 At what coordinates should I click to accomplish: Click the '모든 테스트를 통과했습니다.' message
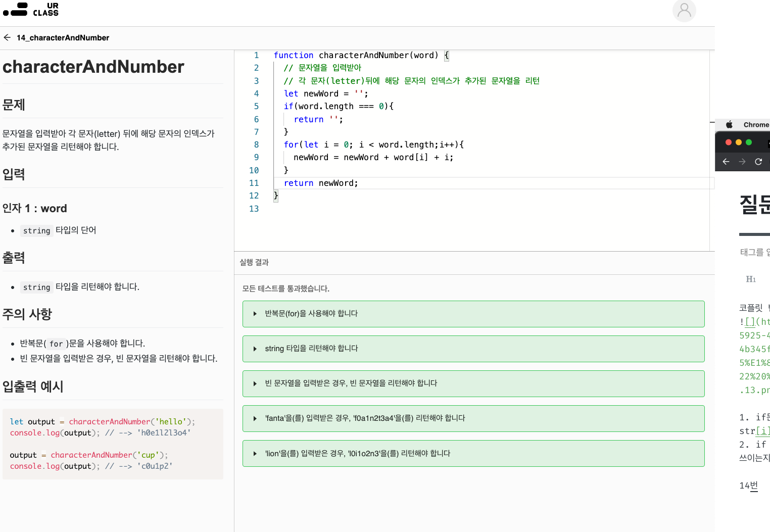285,289
